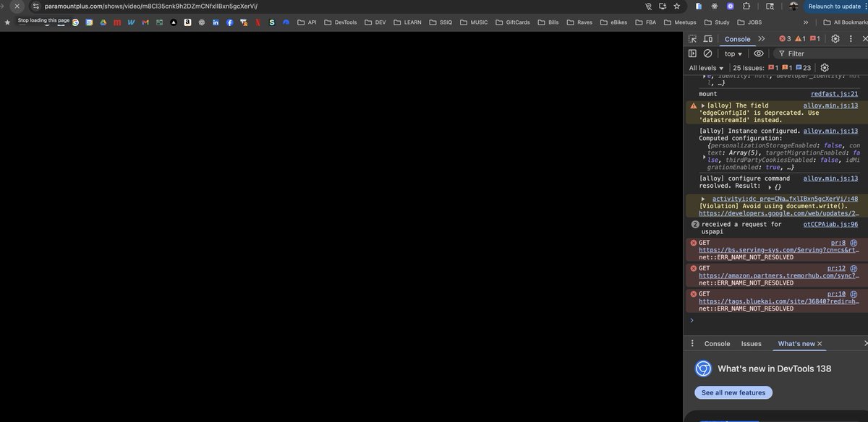The height and width of the screenshot is (422, 868).
Task: Open the Amazon bookmark icon
Action: click(x=187, y=22)
